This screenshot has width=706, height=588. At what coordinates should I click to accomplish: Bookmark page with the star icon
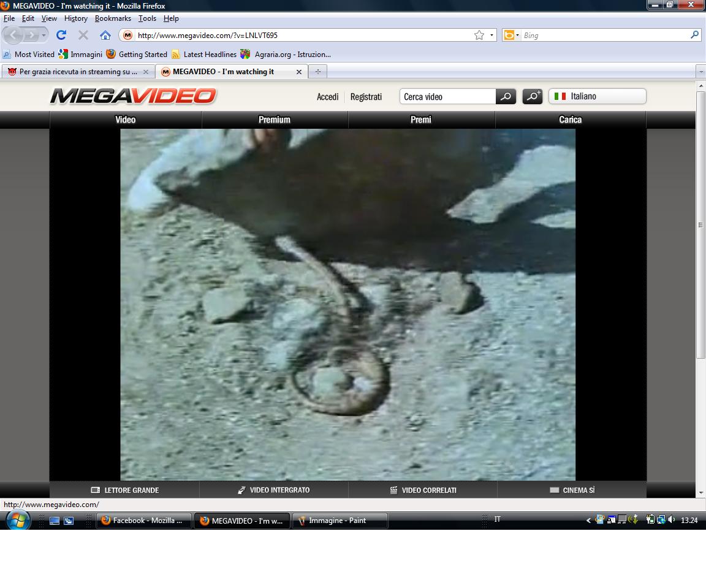coord(479,35)
